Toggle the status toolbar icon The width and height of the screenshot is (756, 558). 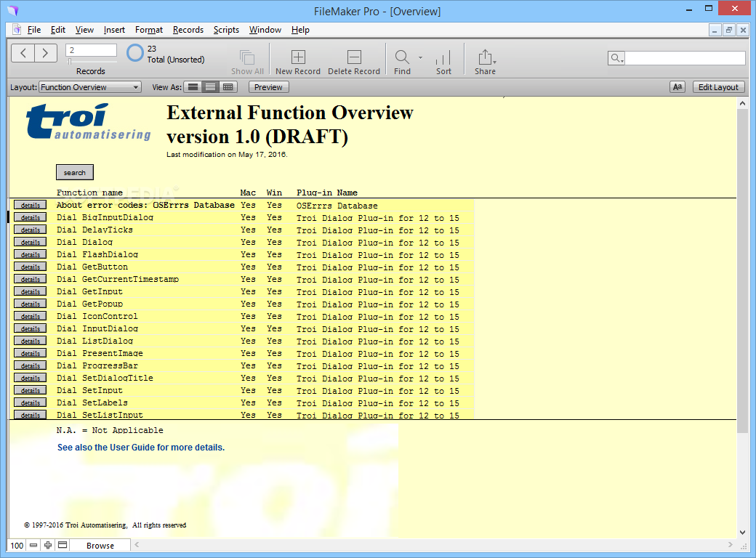63,546
